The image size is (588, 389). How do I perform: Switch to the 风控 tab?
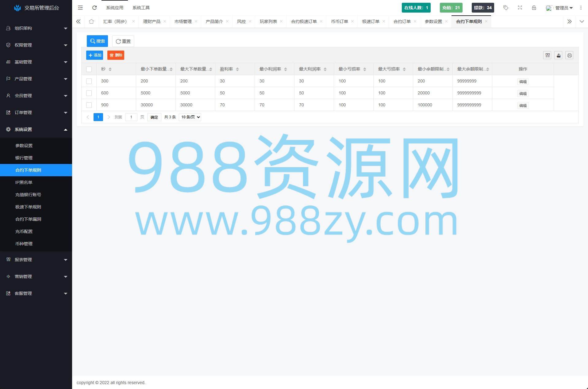point(241,21)
